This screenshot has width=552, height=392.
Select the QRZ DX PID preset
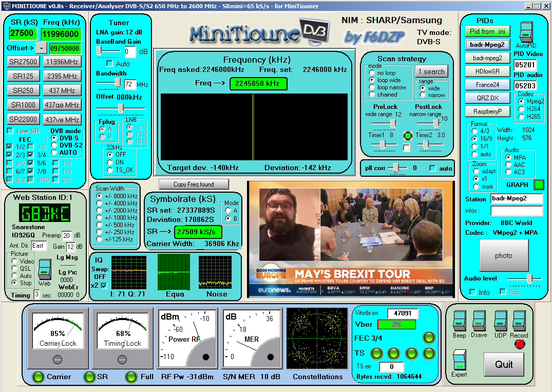[x=487, y=98]
